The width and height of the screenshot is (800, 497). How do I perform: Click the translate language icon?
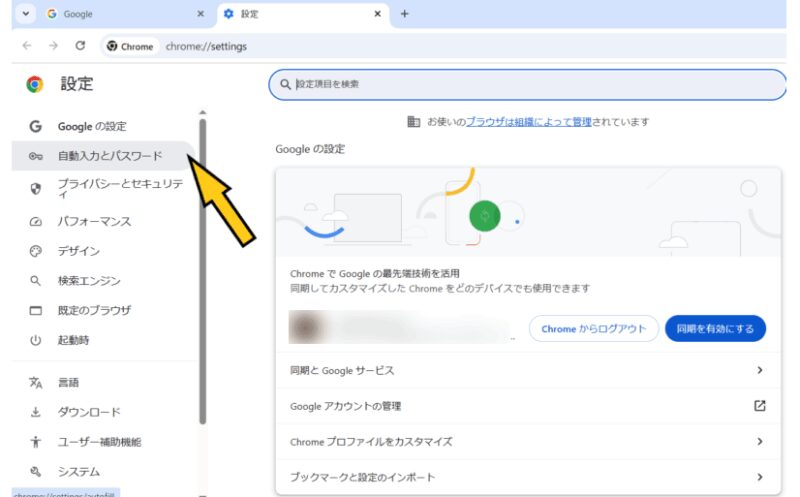pyautogui.click(x=35, y=382)
